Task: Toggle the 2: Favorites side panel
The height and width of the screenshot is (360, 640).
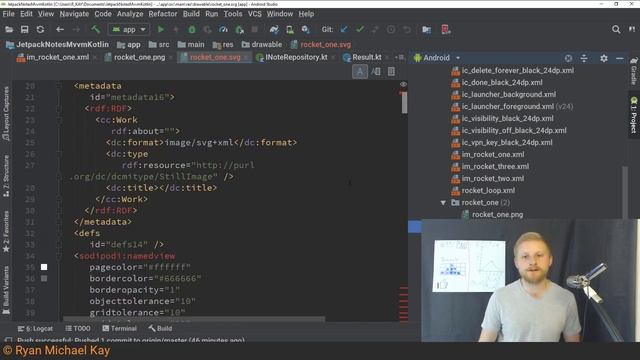Action: (x=6, y=232)
